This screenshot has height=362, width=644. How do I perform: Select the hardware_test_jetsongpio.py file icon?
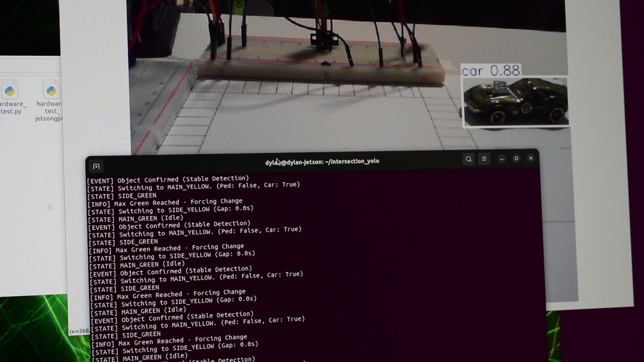51,96
